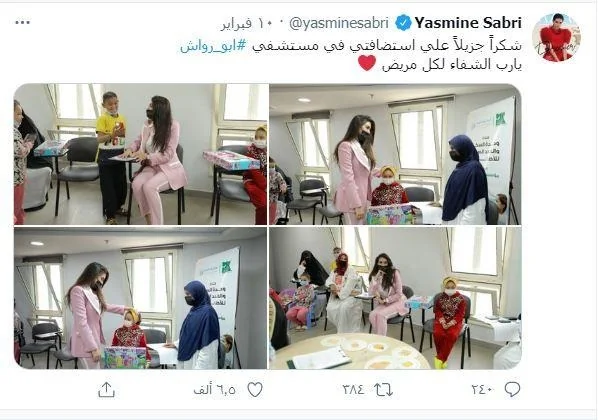Click the ٢٤٠ replies count
The image size is (598, 420).
click(482, 390)
